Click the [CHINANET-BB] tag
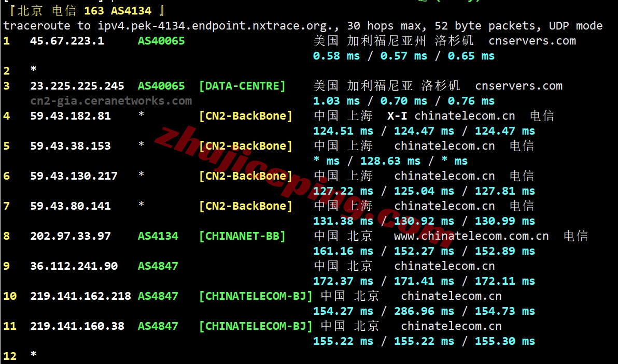618x364 pixels. click(242, 236)
